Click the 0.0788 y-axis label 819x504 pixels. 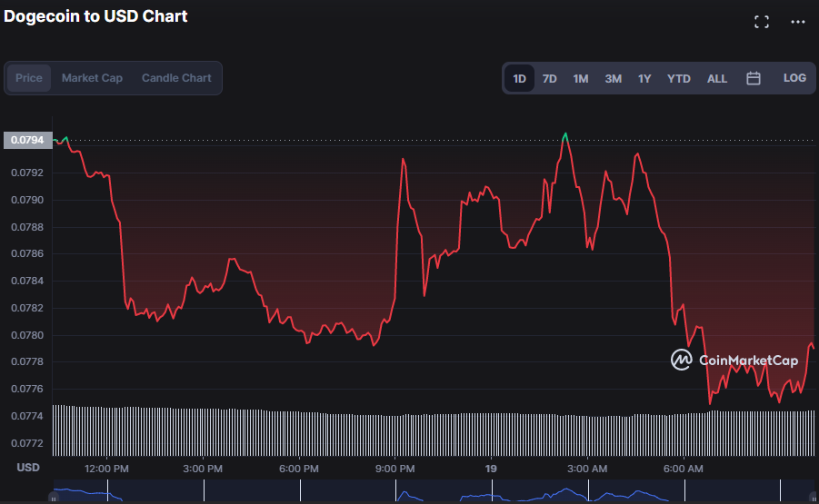(x=27, y=227)
